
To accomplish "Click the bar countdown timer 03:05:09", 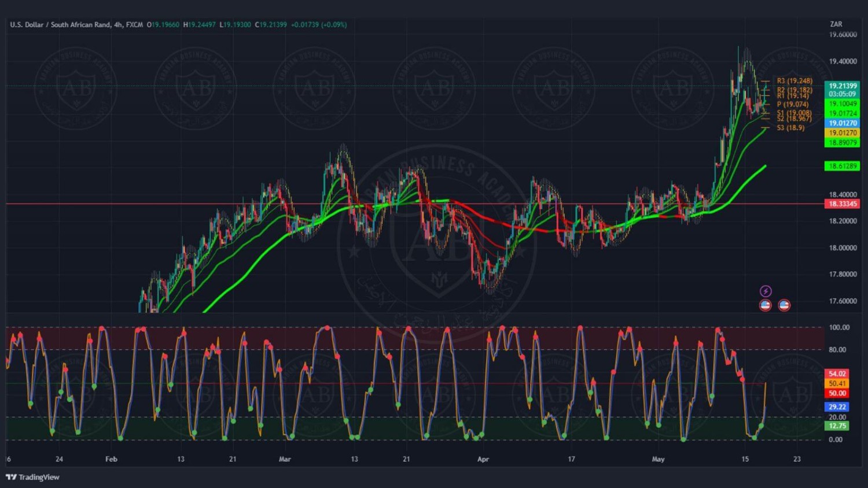I will click(x=842, y=94).
